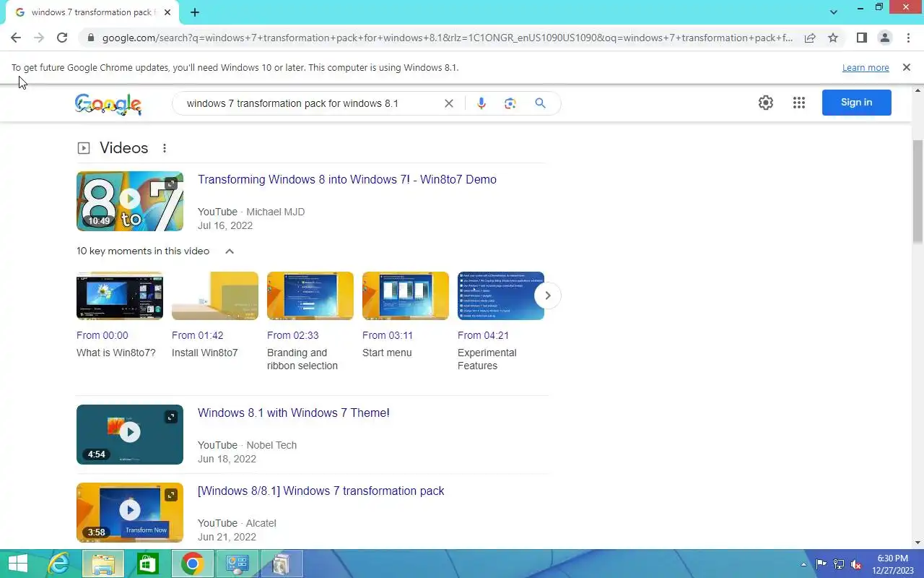The height and width of the screenshot is (578, 924).
Task: Open the muted volume tray icon
Action: pos(856,564)
